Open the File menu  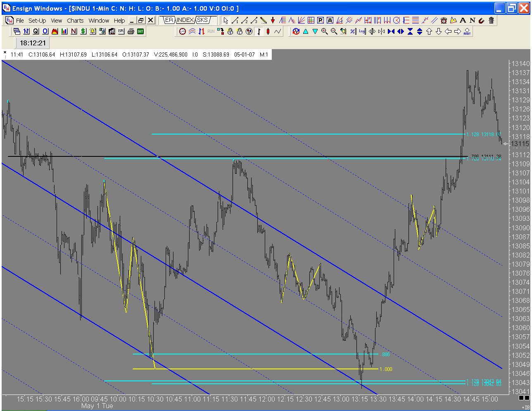pos(20,21)
